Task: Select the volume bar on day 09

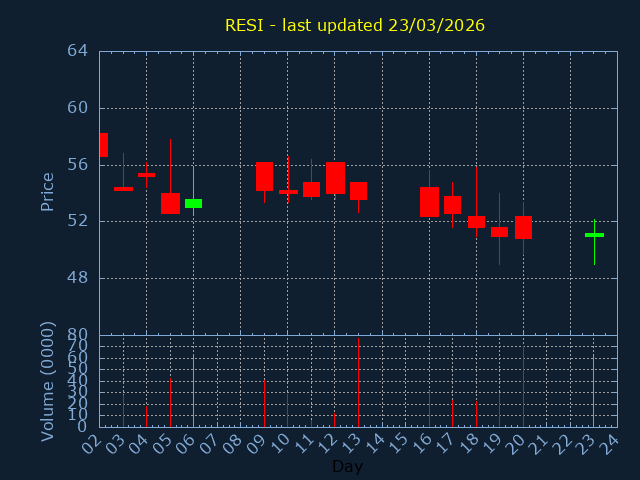Action: (264, 403)
